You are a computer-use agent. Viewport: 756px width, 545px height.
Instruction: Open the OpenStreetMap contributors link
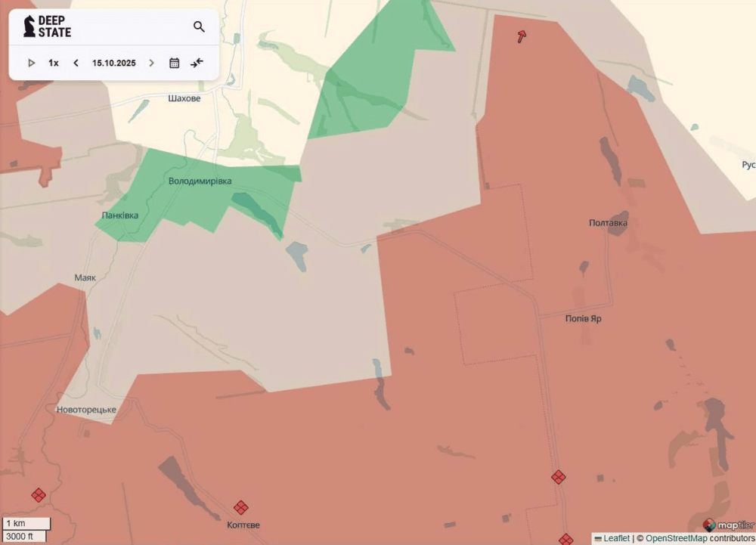(700, 538)
